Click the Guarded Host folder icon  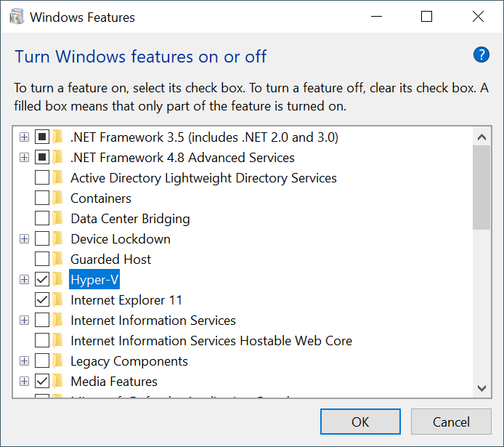(x=58, y=259)
